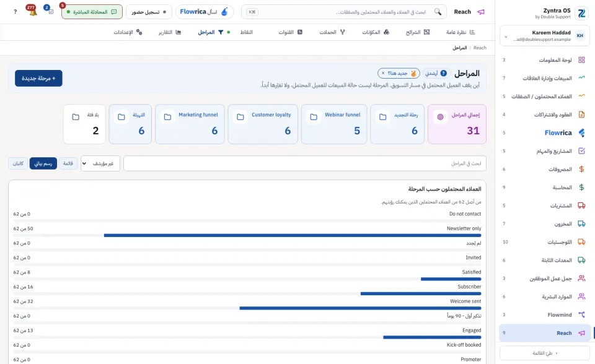Click the dollar icon beside المصروفات
Image resolution: width=595 pixels, height=364 pixels.
[x=581, y=169]
